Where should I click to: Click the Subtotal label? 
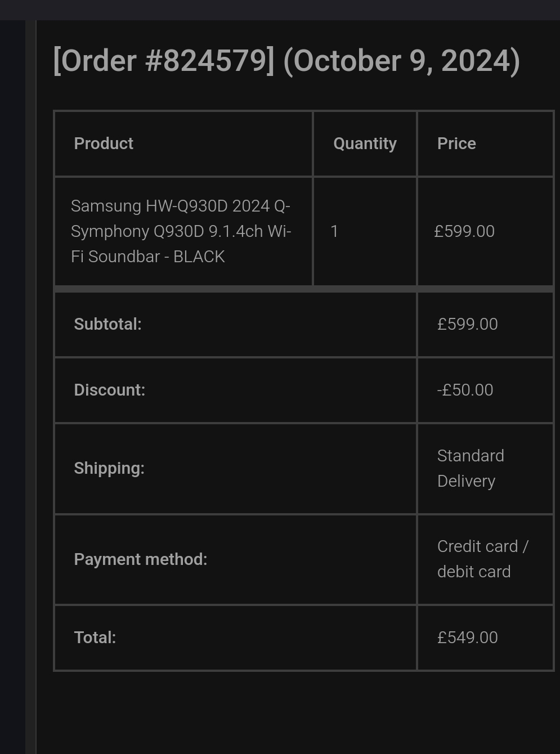107,324
